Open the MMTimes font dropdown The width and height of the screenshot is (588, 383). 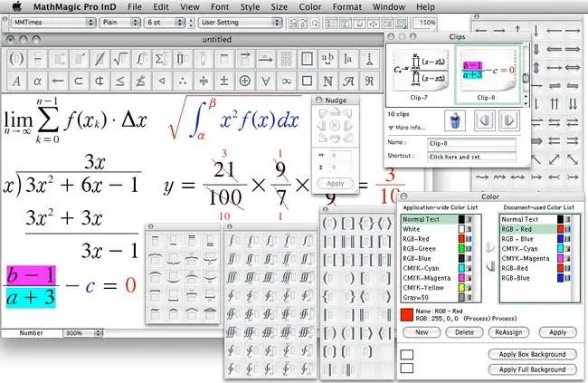tap(53, 22)
